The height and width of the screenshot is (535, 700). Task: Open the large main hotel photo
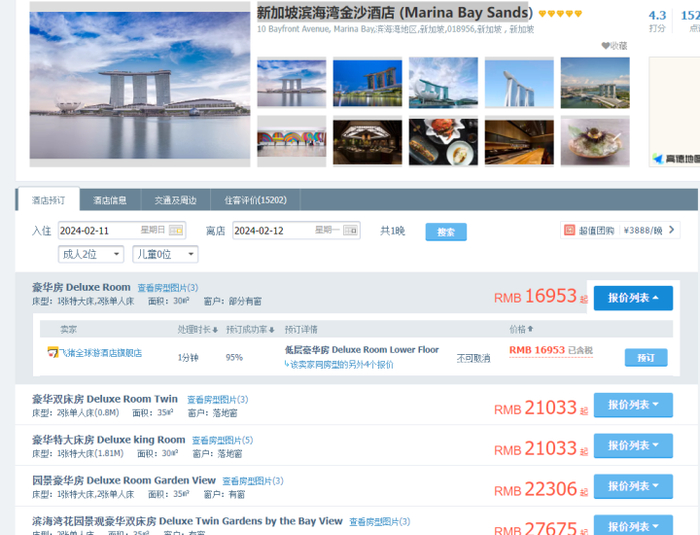[x=140, y=85]
